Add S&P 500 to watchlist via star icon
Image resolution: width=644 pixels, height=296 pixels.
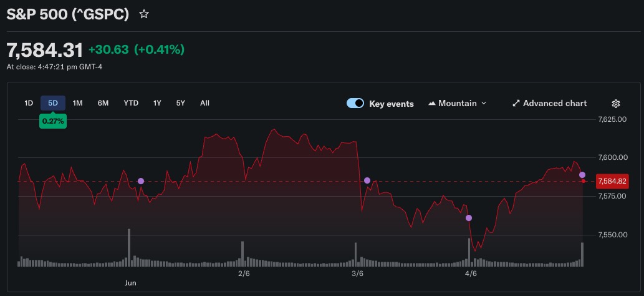144,14
